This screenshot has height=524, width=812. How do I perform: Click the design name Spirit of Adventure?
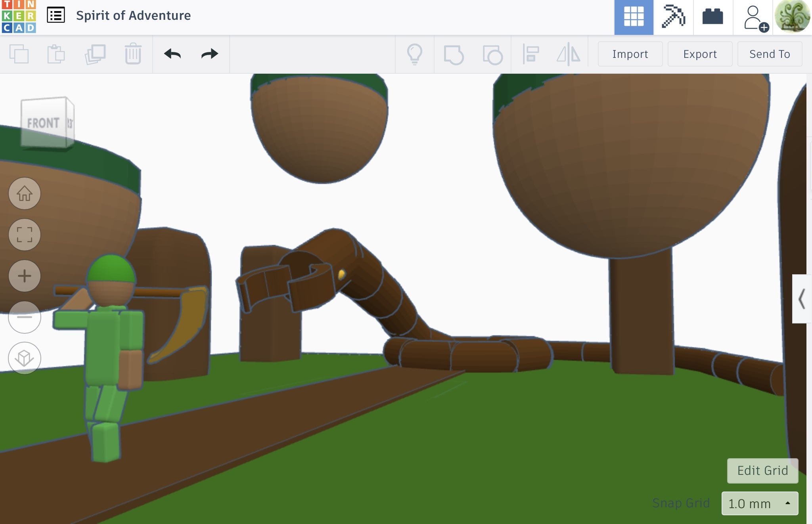133,15
